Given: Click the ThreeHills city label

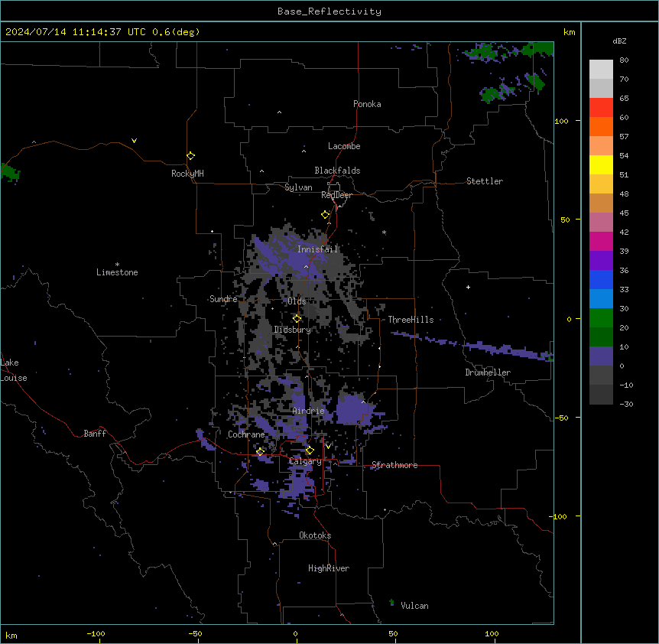Looking at the screenshot, I should point(411,320).
